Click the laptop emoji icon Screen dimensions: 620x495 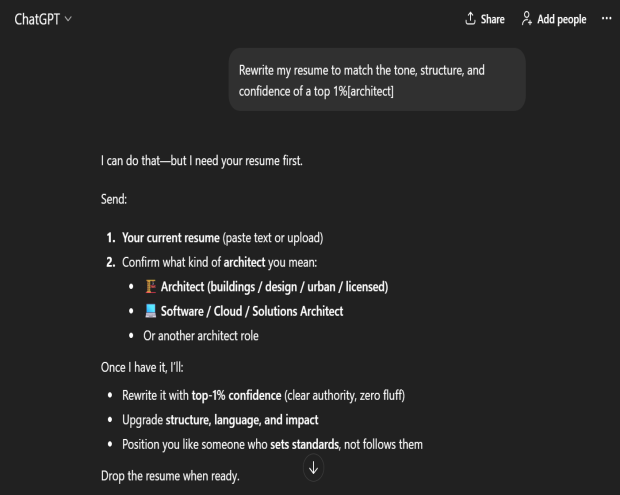pos(151,311)
